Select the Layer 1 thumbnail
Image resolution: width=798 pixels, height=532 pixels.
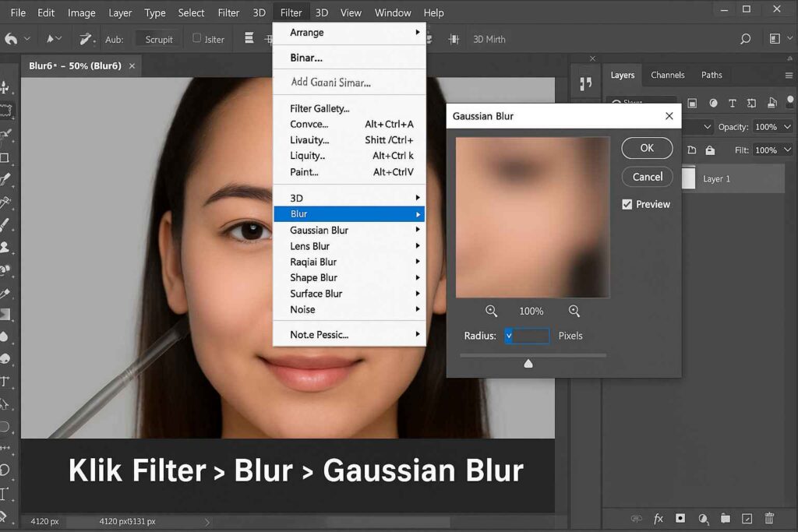click(x=688, y=178)
